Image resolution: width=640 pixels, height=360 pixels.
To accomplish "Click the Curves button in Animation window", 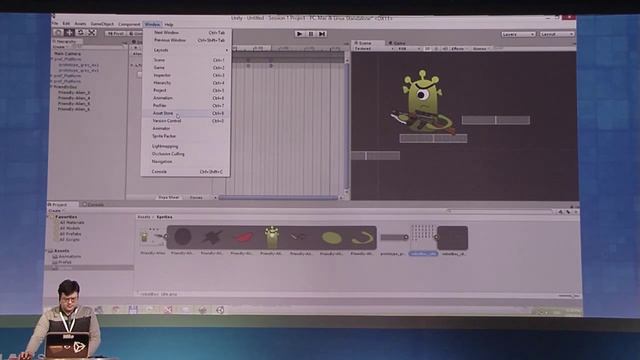I will pyautogui.click(x=196, y=197).
